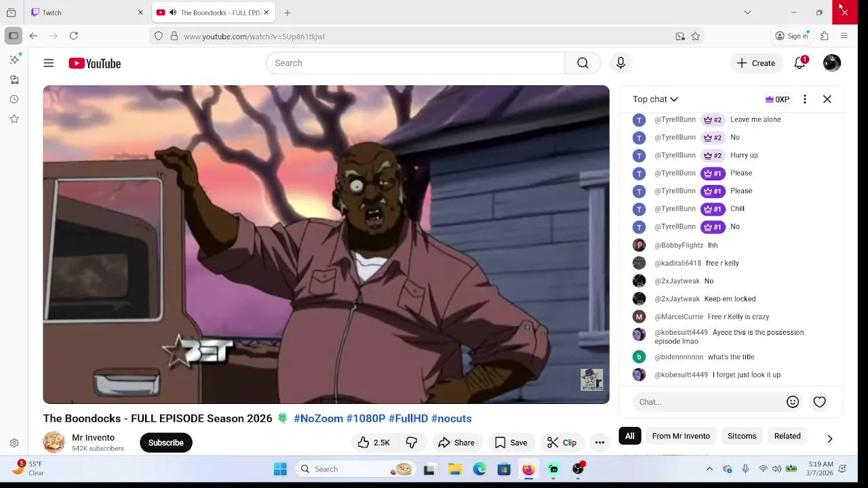Image resolution: width=868 pixels, height=488 pixels.
Task: Close The Boondocks tab
Action: tap(267, 12)
